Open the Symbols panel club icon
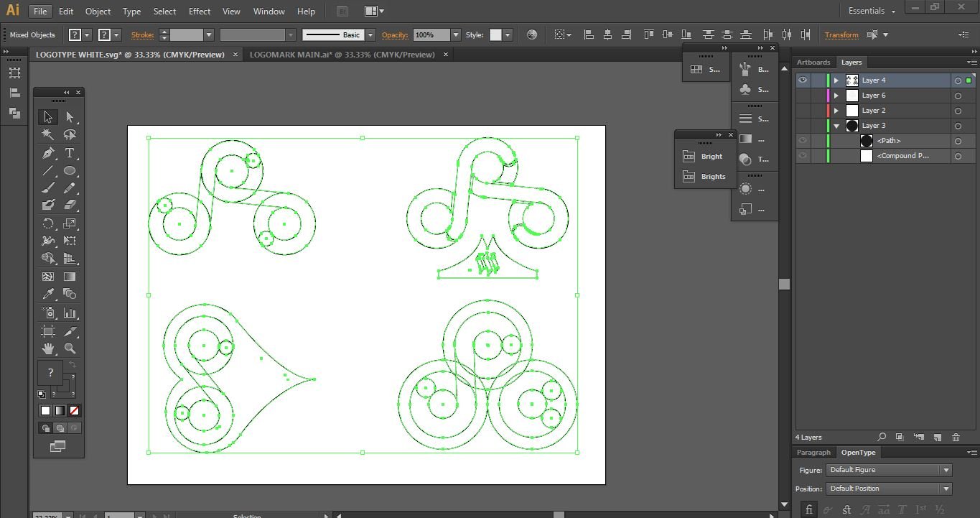Screen dimensions: 980x518 (745, 89)
